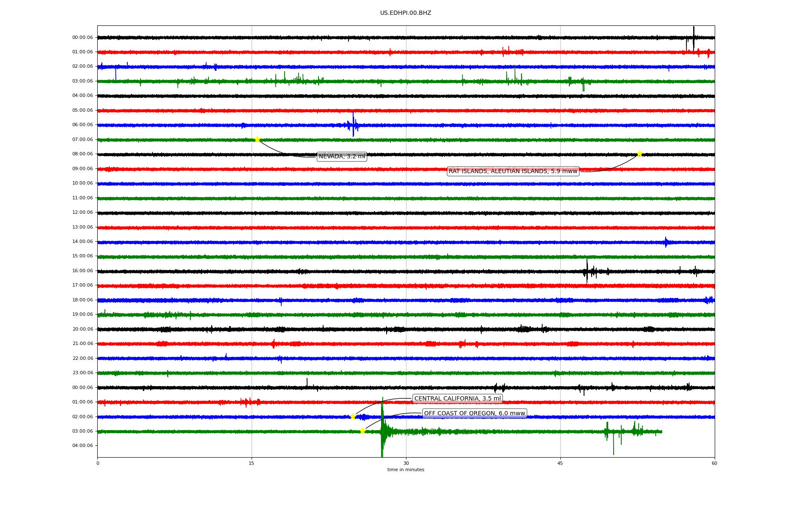Click the Oregon coast earthquake star marker
Image resolution: width=812 pixels, height=508 pixels.
point(362,431)
